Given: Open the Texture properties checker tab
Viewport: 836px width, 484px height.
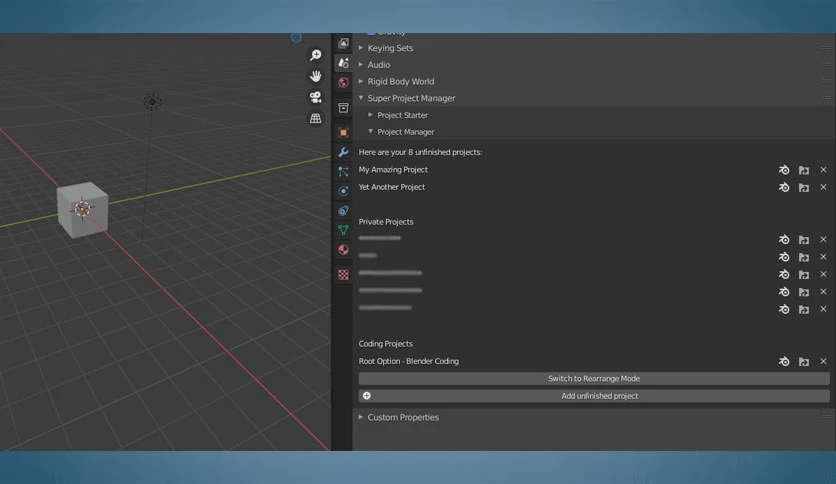Looking at the screenshot, I should point(343,275).
